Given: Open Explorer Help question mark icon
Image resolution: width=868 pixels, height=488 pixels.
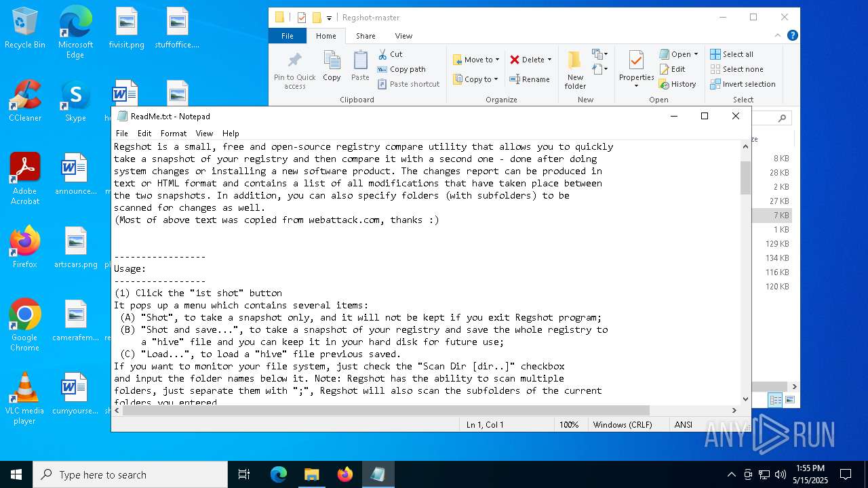Looking at the screenshot, I should [792, 35].
